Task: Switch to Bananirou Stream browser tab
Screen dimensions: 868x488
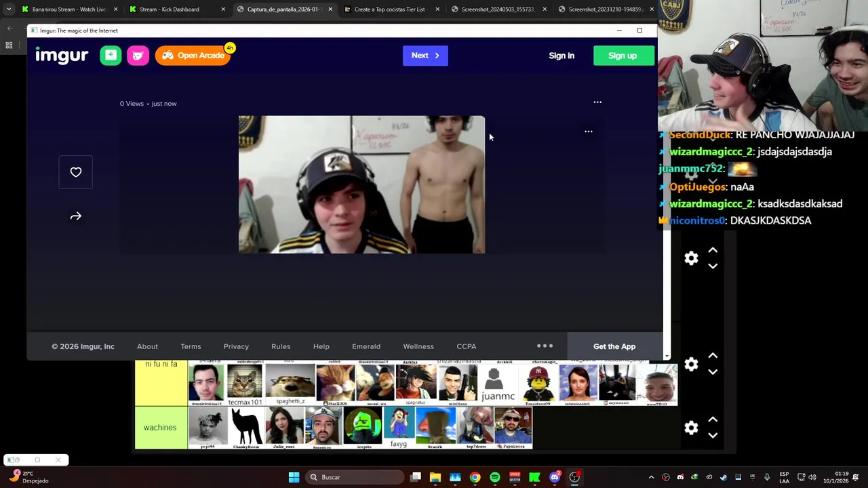Action: (68, 9)
